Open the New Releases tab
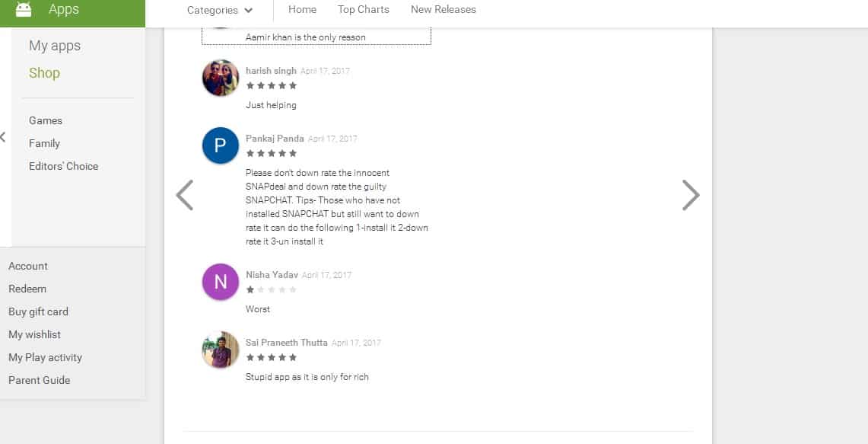868x444 pixels. click(x=443, y=9)
